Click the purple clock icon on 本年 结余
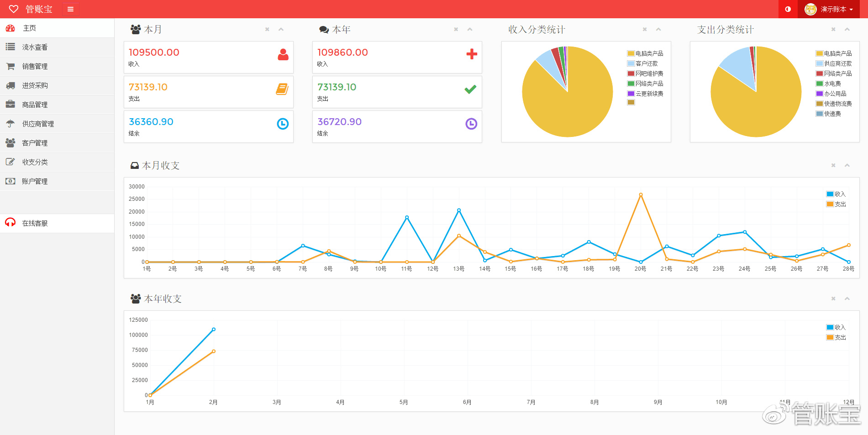 471,124
